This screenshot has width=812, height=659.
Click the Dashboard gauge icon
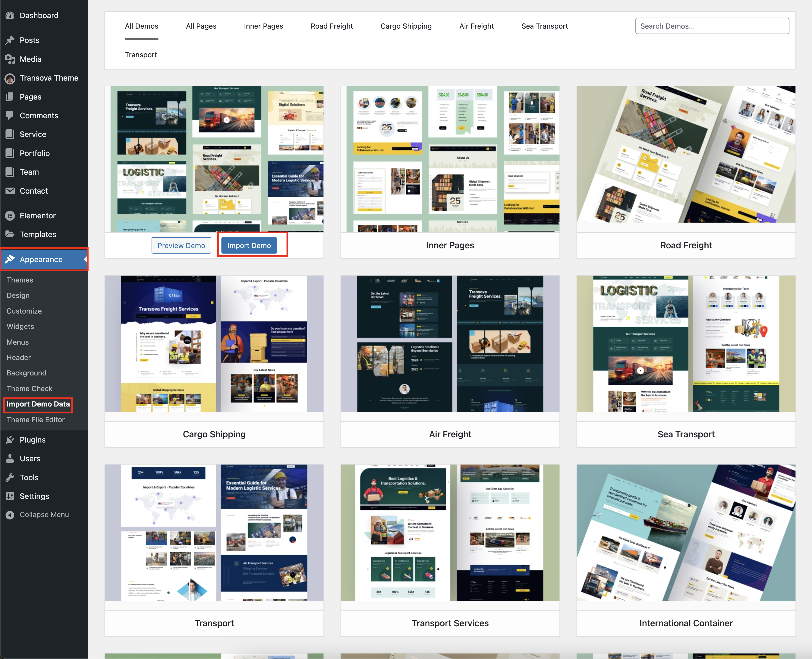[10, 16]
